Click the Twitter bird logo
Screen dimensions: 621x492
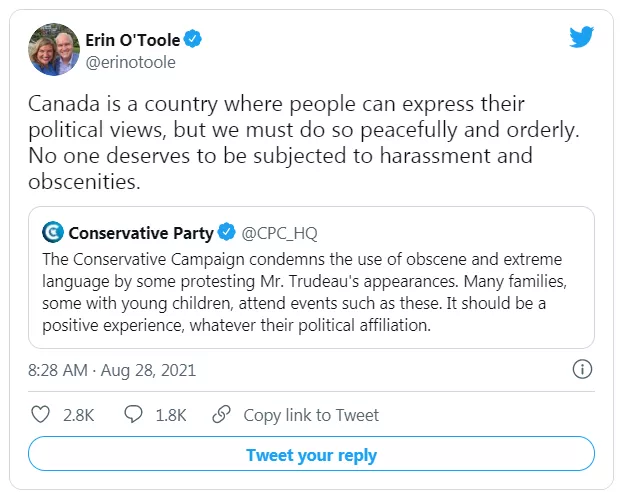(581, 36)
